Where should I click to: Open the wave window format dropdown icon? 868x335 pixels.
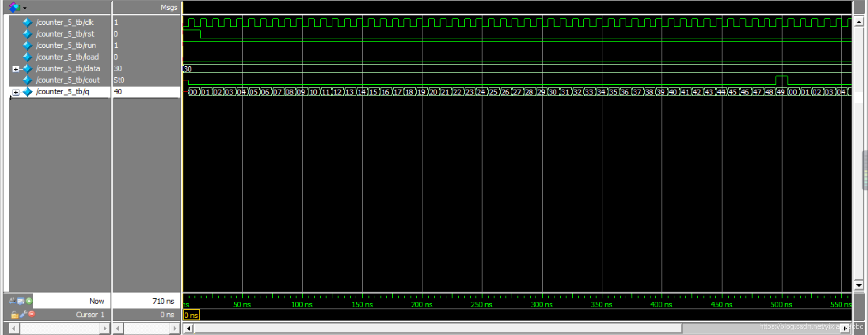tap(17, 7)
